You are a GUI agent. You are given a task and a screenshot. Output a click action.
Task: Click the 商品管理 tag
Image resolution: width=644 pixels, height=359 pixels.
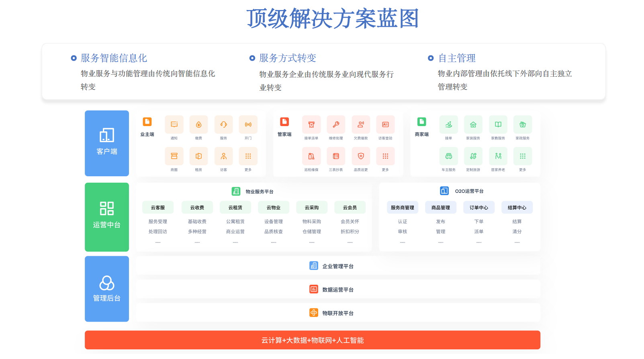441,208
